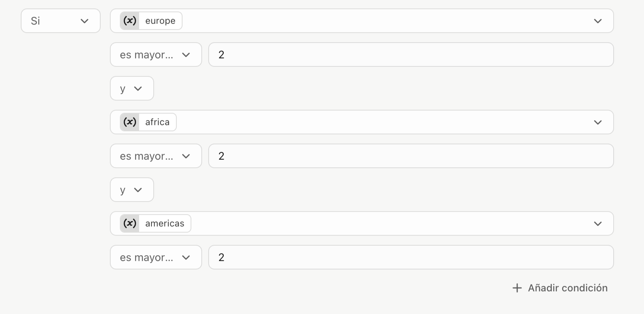Open the Si condition type dropdown
The height and width of the screenshot is (314, 644).
(x=61, y=21)
